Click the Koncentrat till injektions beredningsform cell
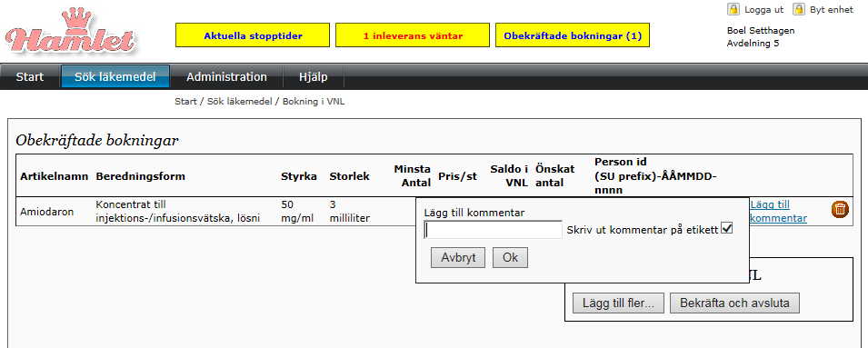 tap(178, 212)
